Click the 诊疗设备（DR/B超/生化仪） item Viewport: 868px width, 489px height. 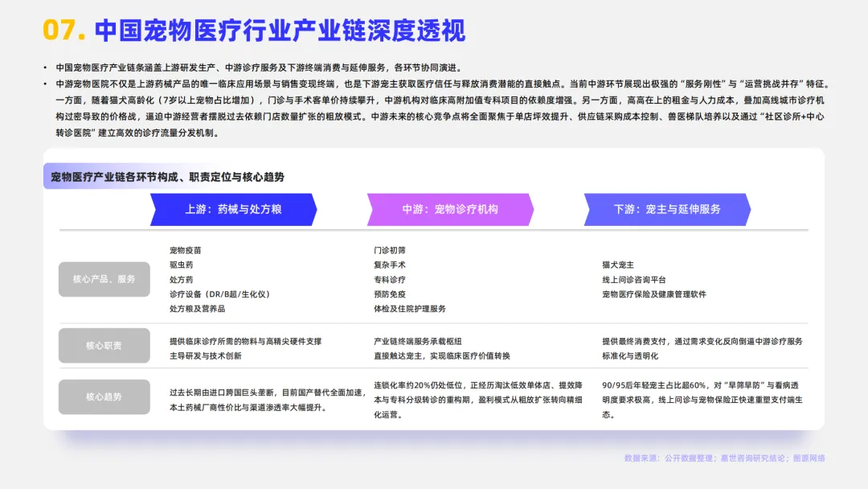pyautogui.click(x=219, y=294)
